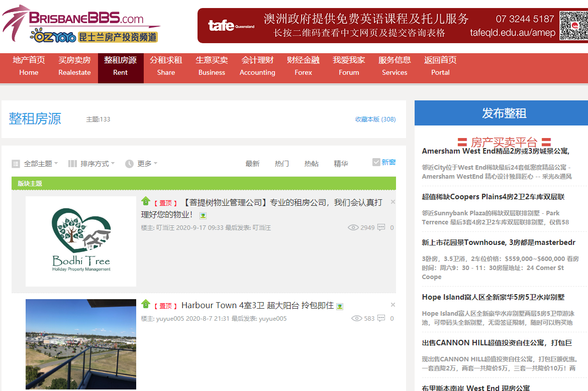Open poster yuyue005's profile

point(170,319)
